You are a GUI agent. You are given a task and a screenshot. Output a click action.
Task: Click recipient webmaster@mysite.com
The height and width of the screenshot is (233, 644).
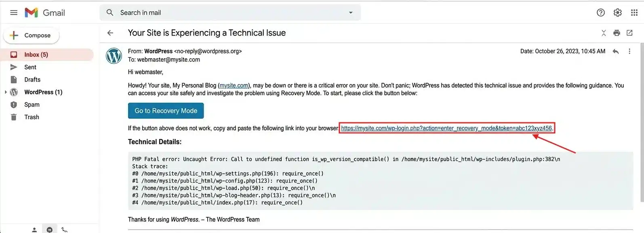click(x=168, y=60)
